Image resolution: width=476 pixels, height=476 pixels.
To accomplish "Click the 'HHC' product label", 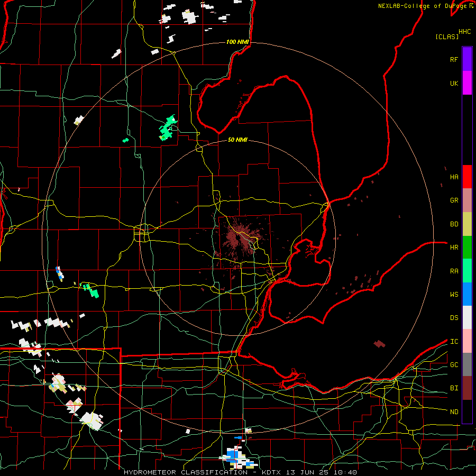I will coord(464,32).
